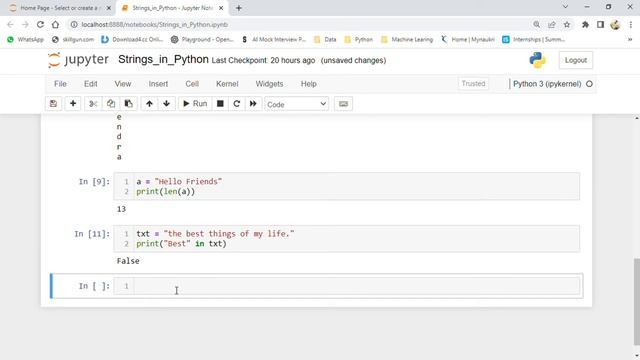This screenshot has width=640, height=360.
Task: Save and checkpoint the notebook
Action: 53,104
